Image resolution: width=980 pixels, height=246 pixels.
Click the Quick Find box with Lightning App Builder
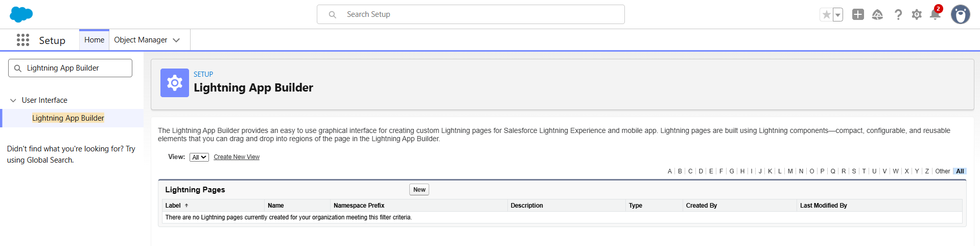coord(70,68)
